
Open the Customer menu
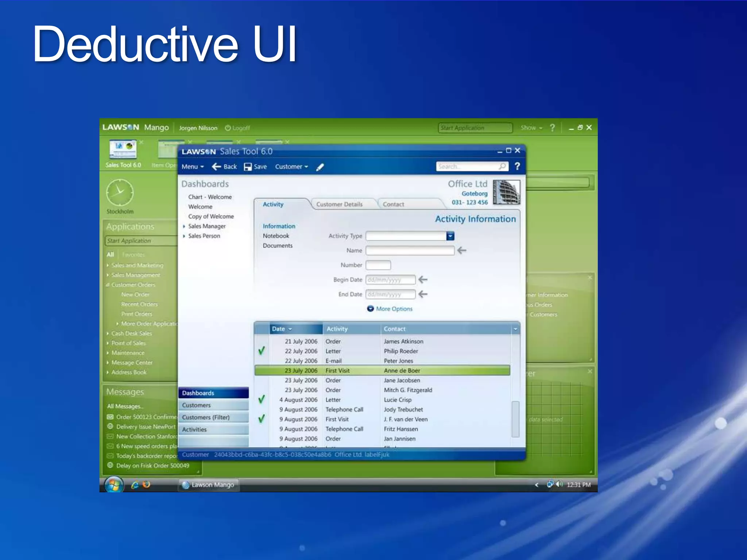(291, 167)
